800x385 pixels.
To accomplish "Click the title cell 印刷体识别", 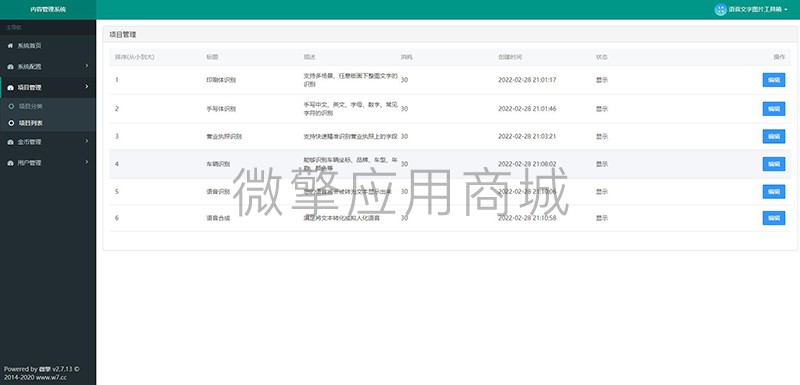I will (x=221, y=80).
